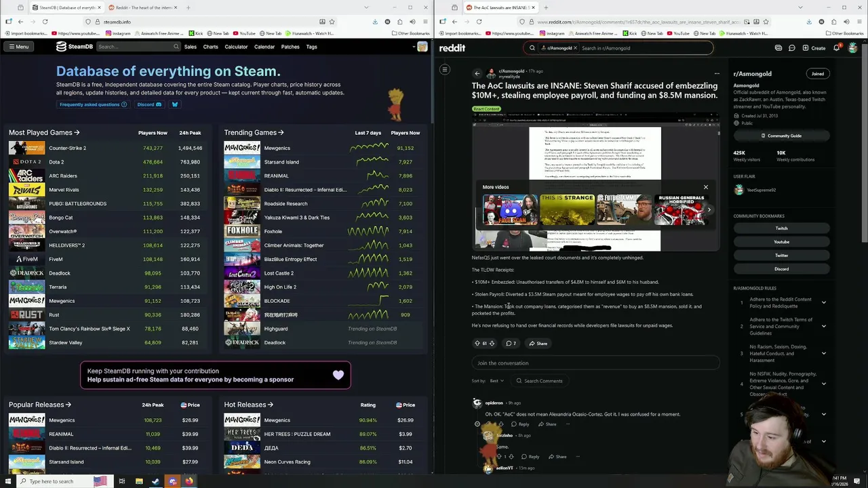Viewport: 868px width, 488px height.
Task: Open Instagram bookmark in left browser
Action: 118,33
